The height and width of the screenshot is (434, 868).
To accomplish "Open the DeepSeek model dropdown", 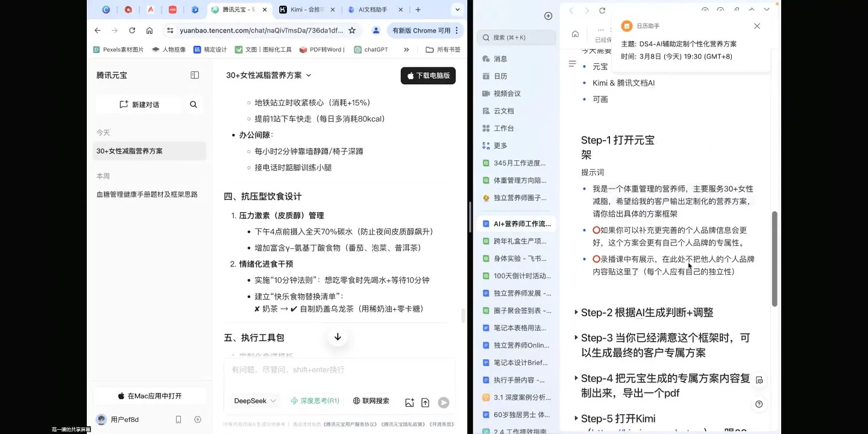I will click(x=254, y=401).
